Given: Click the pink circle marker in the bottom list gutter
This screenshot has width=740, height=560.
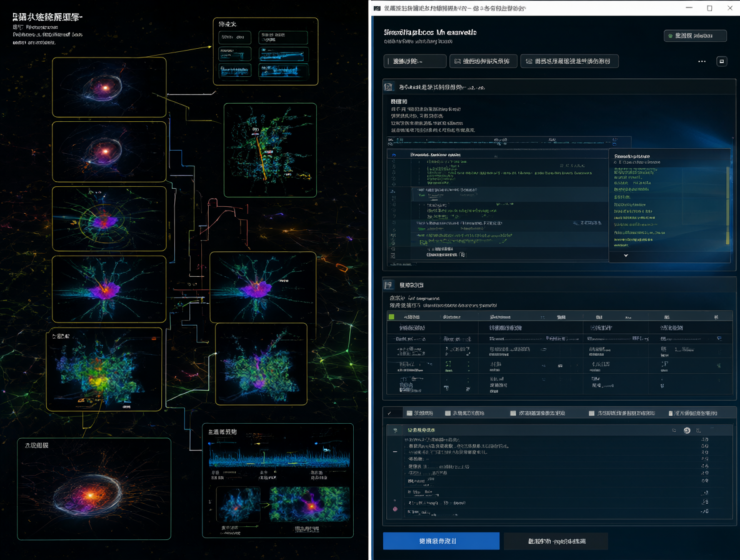Looking at the screenshot, I should [x=395, y=509].
